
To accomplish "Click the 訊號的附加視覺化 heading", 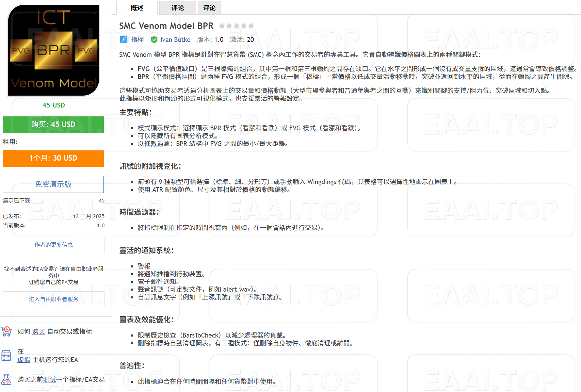I will click(x=150, y=166).
